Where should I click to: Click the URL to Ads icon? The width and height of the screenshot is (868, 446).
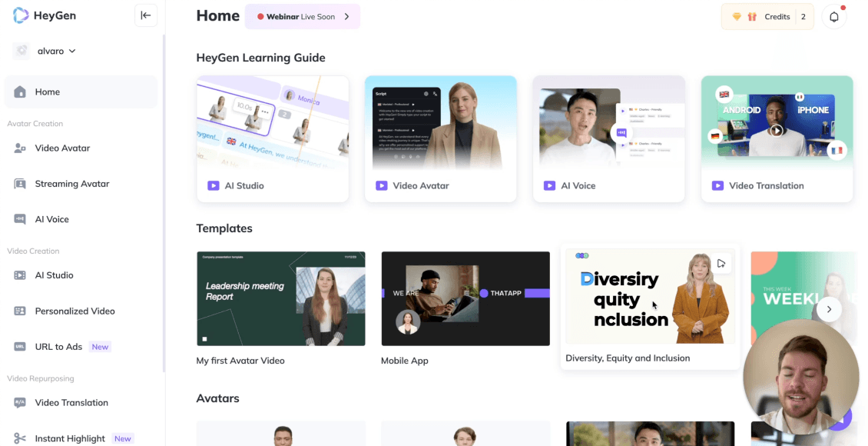[x=20, y=347]
